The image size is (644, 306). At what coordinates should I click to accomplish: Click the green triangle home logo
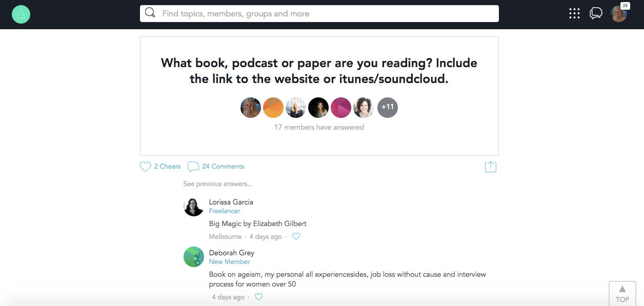(21, 14)
